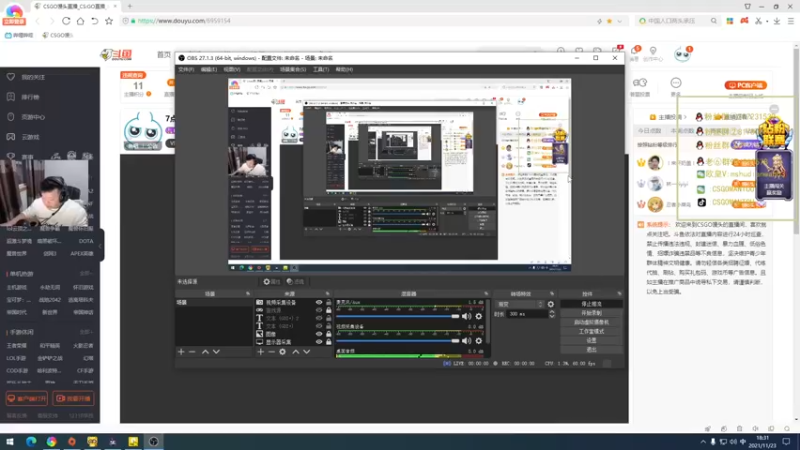This screenshot has height=450, width=800.
Task: Open Windows Start menu
Action: point(10,441)
